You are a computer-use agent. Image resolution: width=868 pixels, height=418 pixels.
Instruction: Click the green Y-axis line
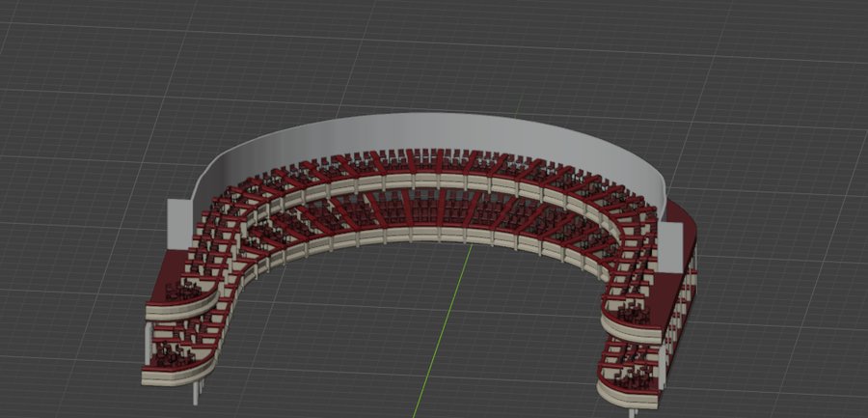[x=443, y=331]
